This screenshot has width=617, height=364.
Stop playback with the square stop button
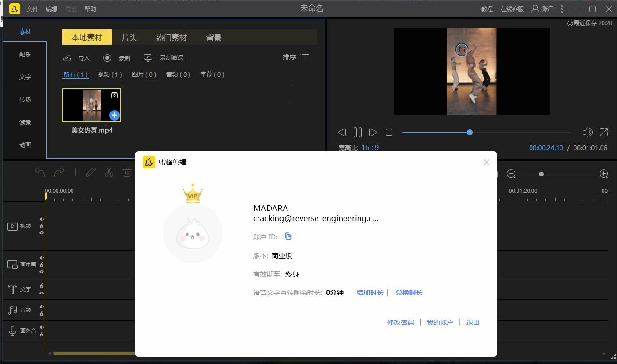point(389,132)
